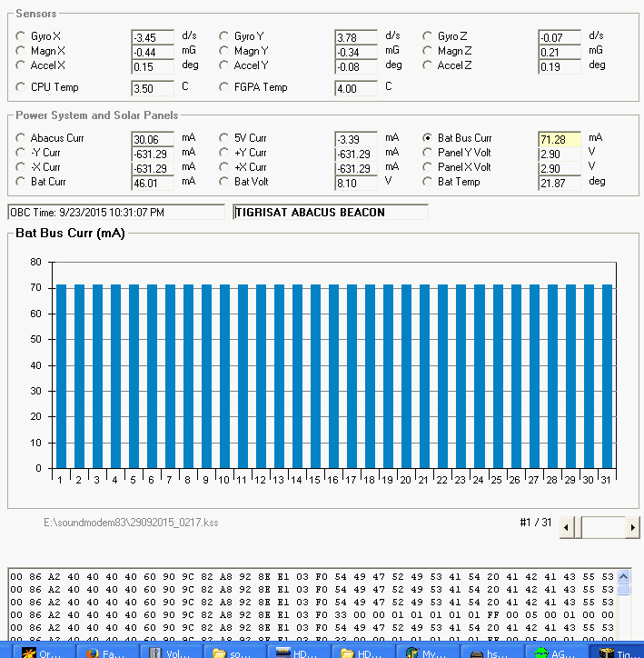Click the chart bar for frame 1
The height and width of the screenshot is (658, 644).
click(61, 376)
